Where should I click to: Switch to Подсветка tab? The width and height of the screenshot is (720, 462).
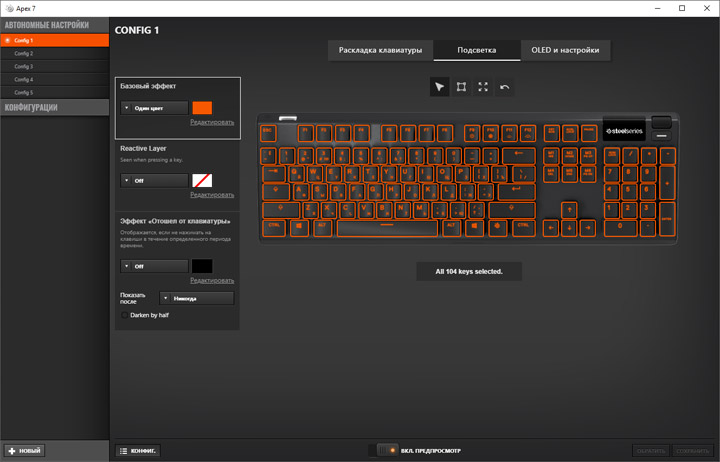coord(477,50)
